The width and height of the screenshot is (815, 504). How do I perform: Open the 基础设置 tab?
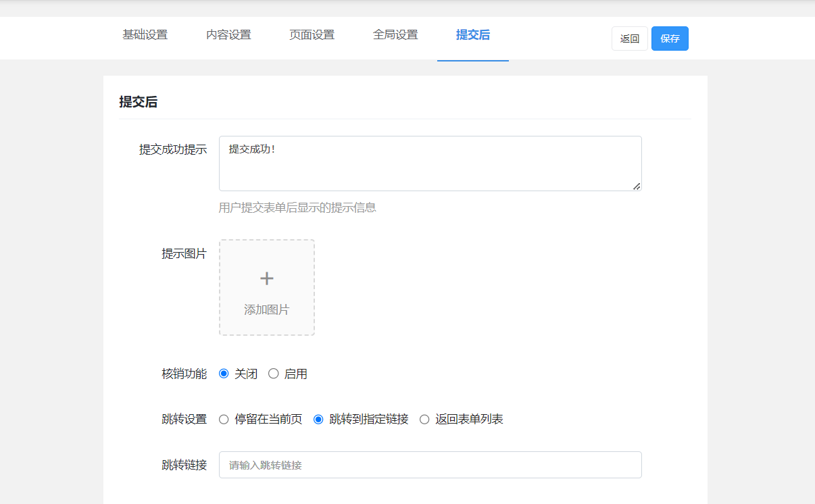tap(145, 35)
